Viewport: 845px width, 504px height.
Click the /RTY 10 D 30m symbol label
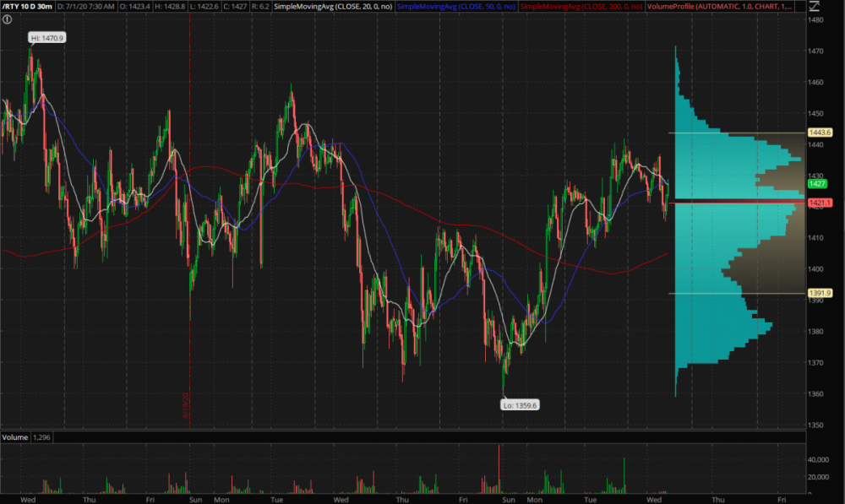(x=28, y=7)
